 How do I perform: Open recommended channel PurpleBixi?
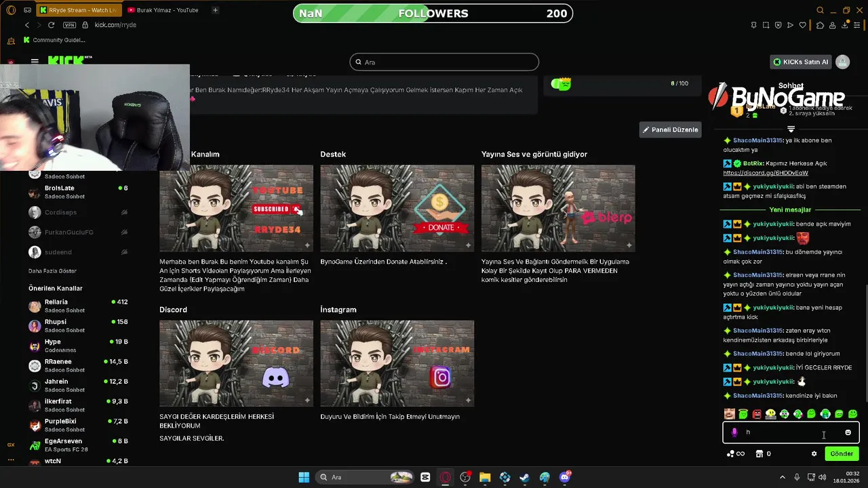tap(78, 425)
